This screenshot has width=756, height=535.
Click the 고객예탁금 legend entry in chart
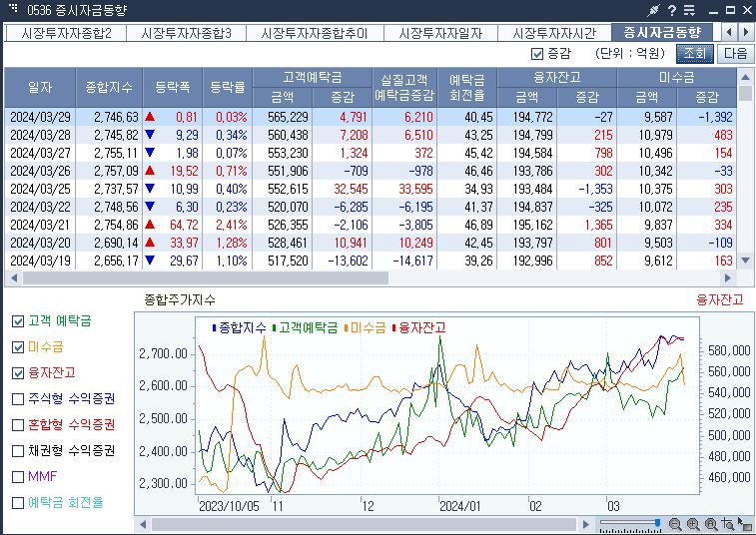[306, 328]
